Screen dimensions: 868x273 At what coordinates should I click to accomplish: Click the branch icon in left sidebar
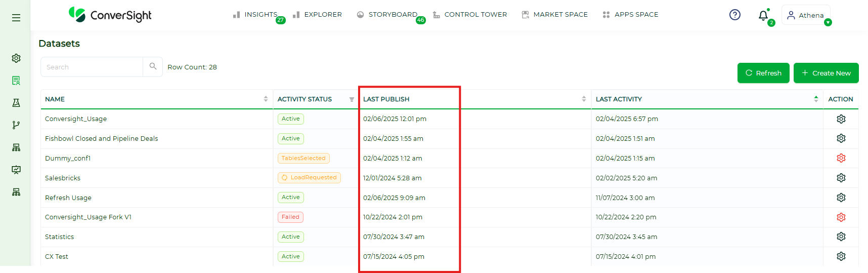16,125
